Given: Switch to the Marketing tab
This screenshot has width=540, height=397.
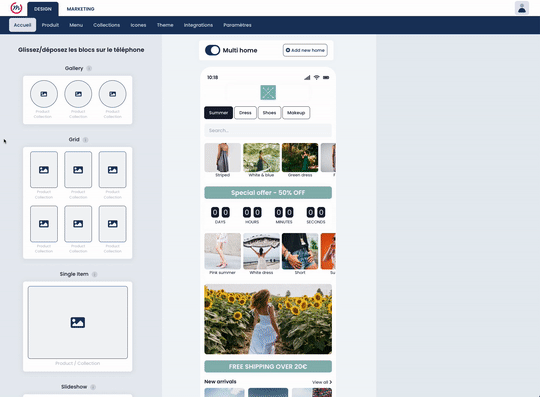Looking at the screenshot, I should tap(81, 9).
